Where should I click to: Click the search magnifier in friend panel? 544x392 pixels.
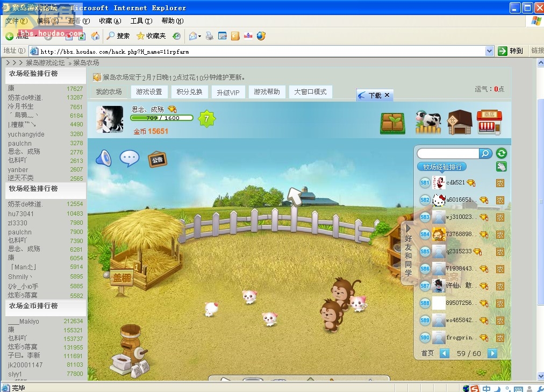coord(486,153)
